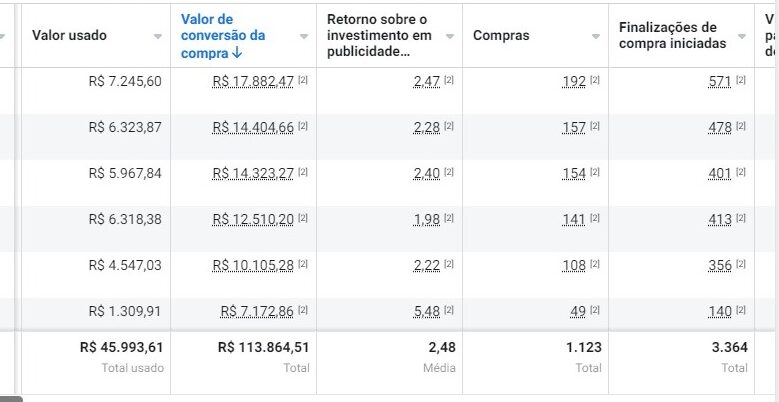Click footnote [2] icon beside R$ 10.105,28
Screen dimensions: 779x402
click(303, 265)
